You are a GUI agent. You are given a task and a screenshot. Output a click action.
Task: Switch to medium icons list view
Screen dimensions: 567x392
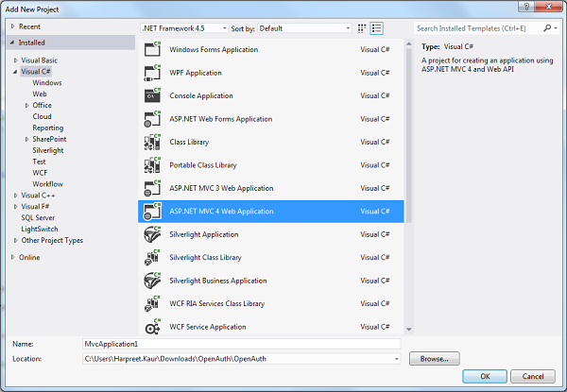376,28
